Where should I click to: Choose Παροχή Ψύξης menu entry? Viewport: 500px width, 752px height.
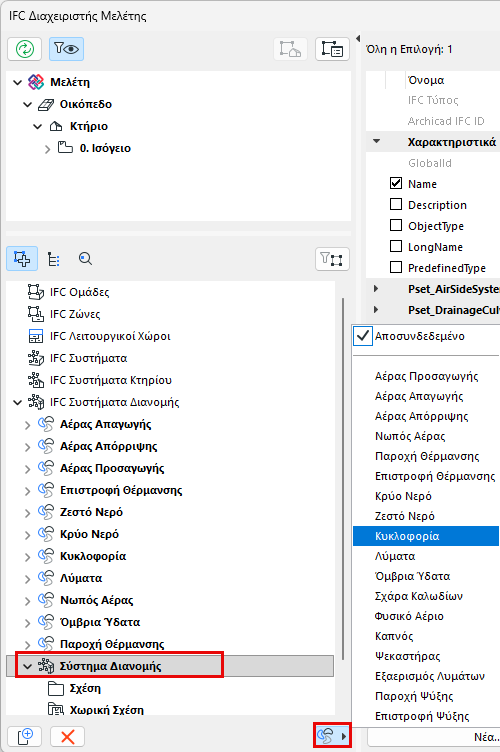coord(426,696)
